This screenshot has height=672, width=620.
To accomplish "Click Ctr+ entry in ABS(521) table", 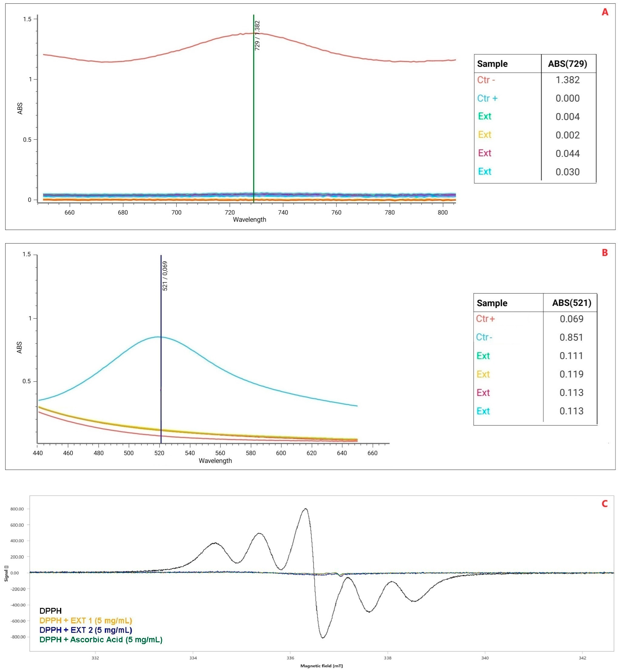I will click(485, 319).
